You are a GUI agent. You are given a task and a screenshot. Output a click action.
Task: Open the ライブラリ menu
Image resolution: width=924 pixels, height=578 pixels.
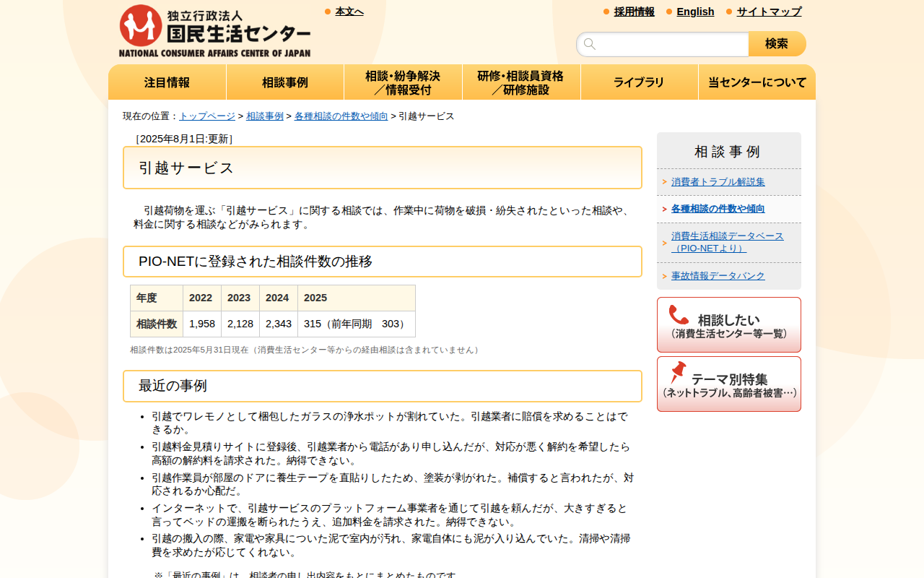coord(639,82)
